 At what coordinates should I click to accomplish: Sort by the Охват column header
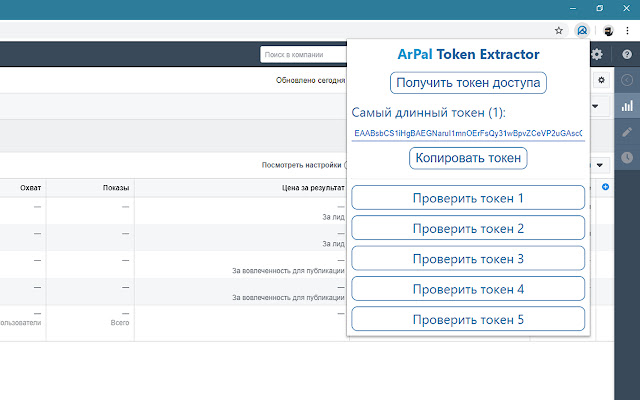[x=31, y=188]
